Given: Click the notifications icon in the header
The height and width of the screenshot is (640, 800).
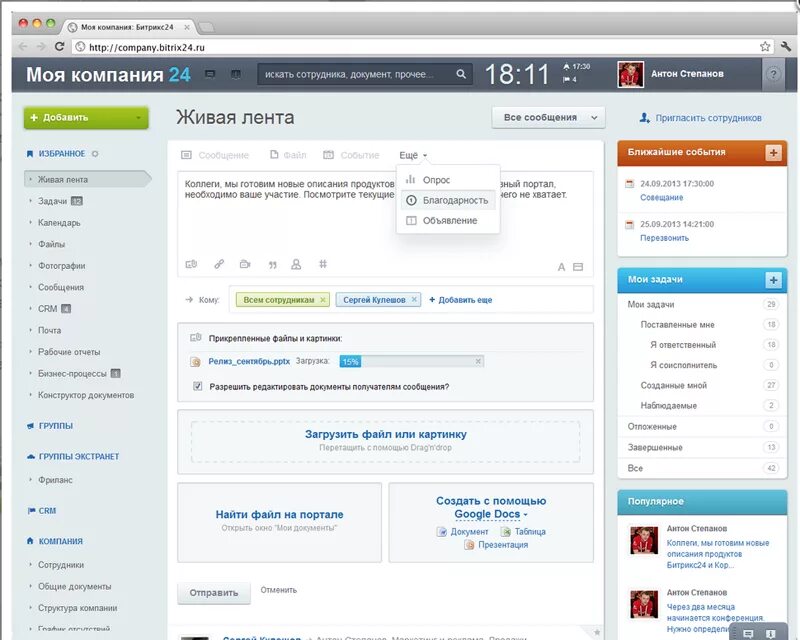Looking at the screenshot, I should point(235,75).
